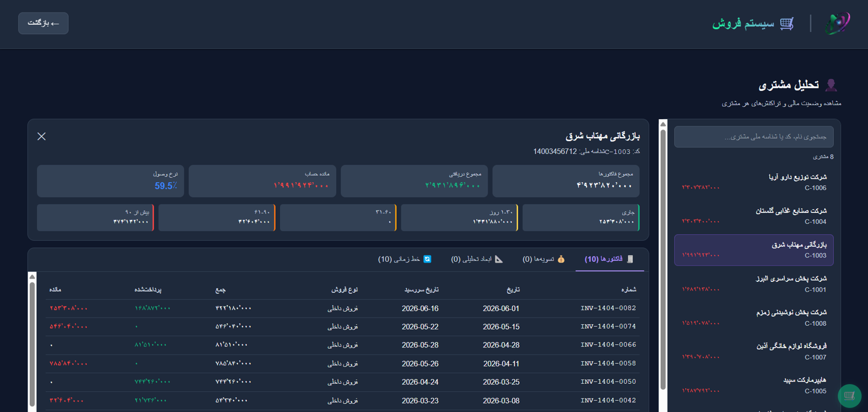Click the invoice table scrollbar
This screenshot has height=412, width=868.
pos(32,344)
